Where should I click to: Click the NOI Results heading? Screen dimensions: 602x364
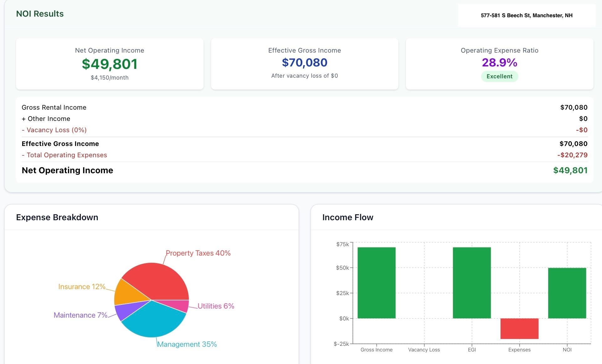pos(40,14)
